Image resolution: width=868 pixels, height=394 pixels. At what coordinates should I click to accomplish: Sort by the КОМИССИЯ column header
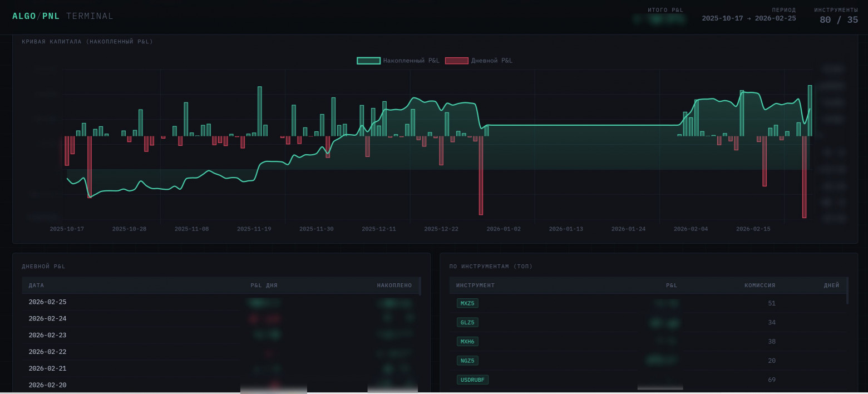759,285
